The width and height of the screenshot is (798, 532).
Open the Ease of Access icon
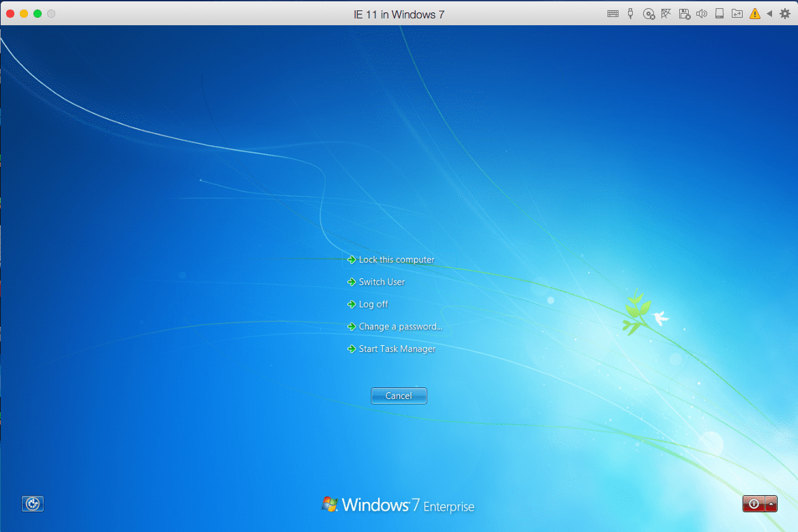[x=32, y=503]
